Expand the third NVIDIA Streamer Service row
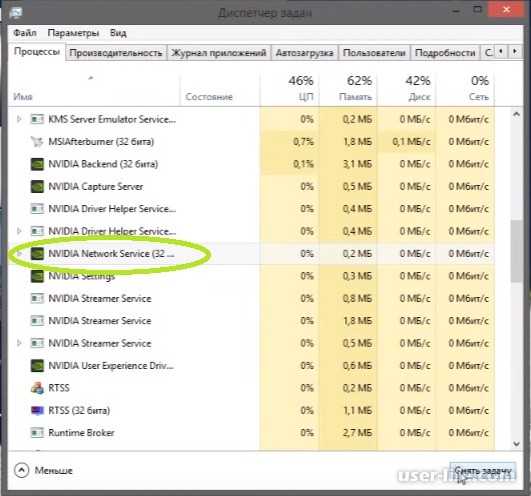Image resolution: width=531 pixels, height=496 pixels. coord(19,343)
